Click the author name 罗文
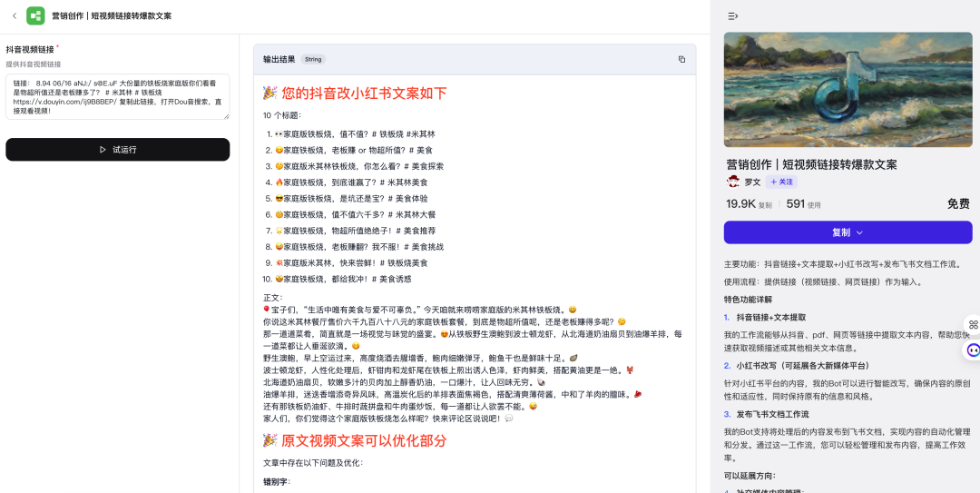This screenshot has height=493, width=980. pyautogui.click(x=752, y=182)
